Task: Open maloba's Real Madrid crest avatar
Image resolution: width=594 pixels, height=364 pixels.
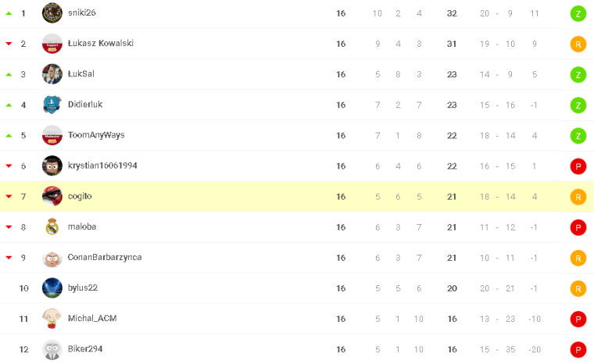Action: tap(52, 227)
